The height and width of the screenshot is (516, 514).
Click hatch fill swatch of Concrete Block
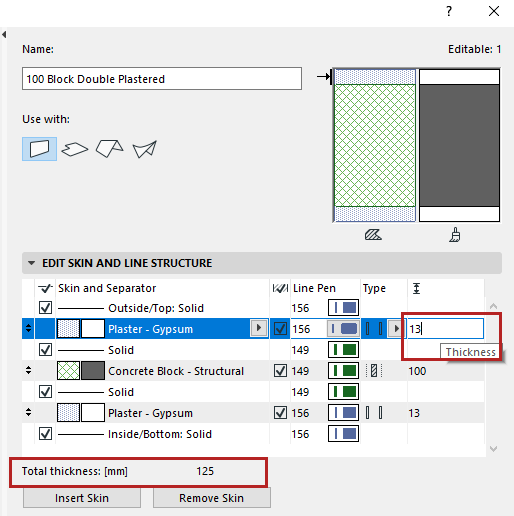[x=68, y=371]
